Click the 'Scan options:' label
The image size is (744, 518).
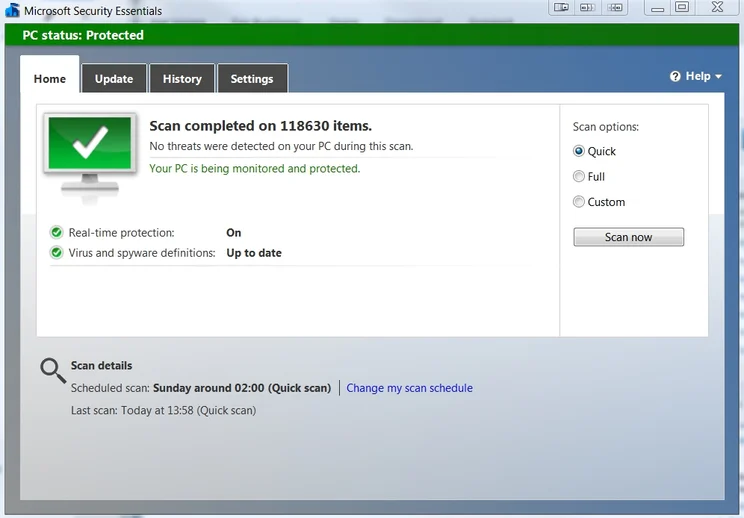(606, 127)
